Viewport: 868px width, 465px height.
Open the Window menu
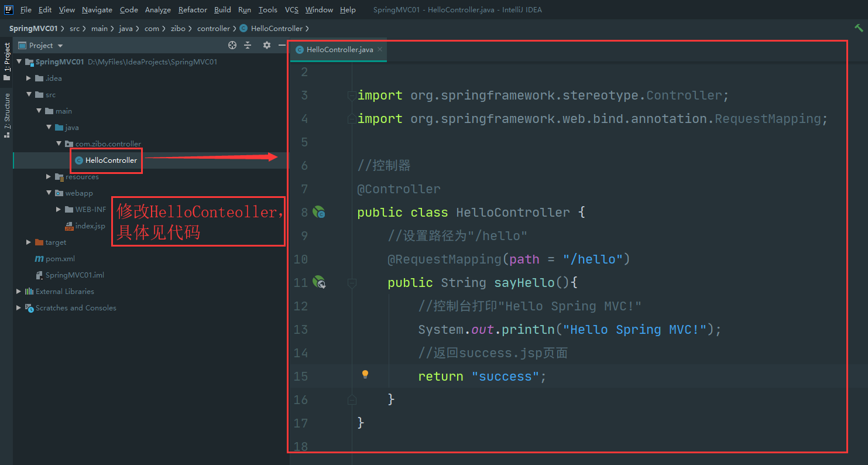coord(319,10)
